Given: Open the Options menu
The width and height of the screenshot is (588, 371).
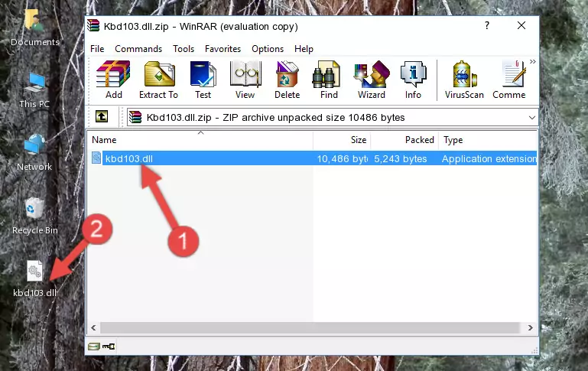Looking at the screenshot, I should click(268, 49).
